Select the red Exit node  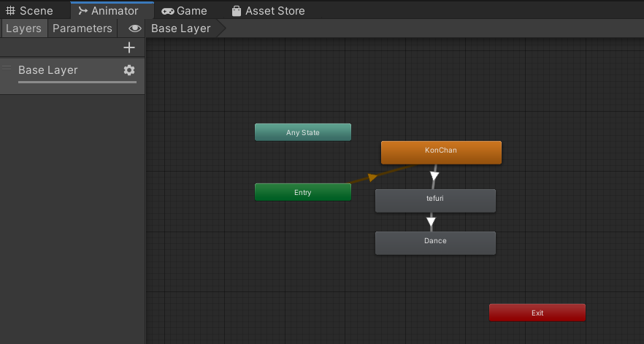pos(537,313)
